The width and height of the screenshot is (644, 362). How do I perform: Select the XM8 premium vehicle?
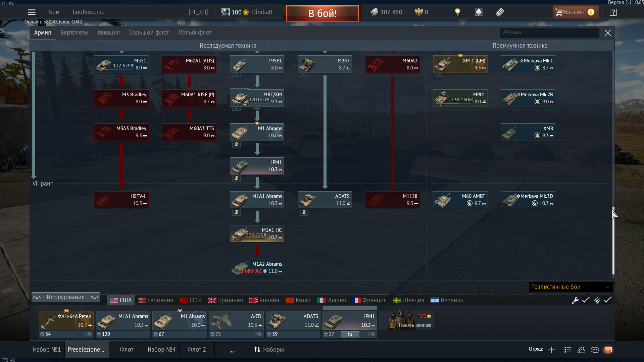click(x=528, y=132)
